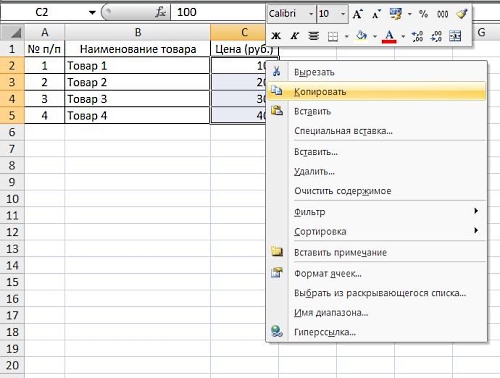Image resolution: width=500 pixels, height=378 pixels.
Task: Choose Копировать from context menu
Action: (377, 91)
